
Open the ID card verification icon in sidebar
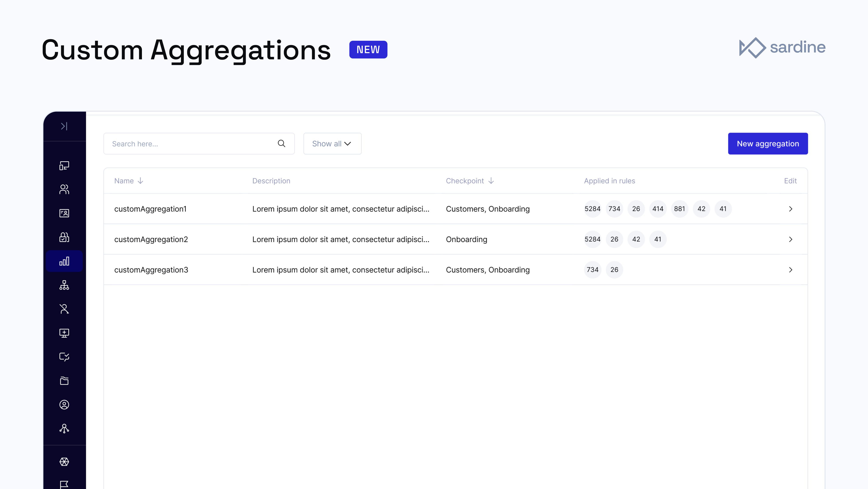(x=64, y=213)
